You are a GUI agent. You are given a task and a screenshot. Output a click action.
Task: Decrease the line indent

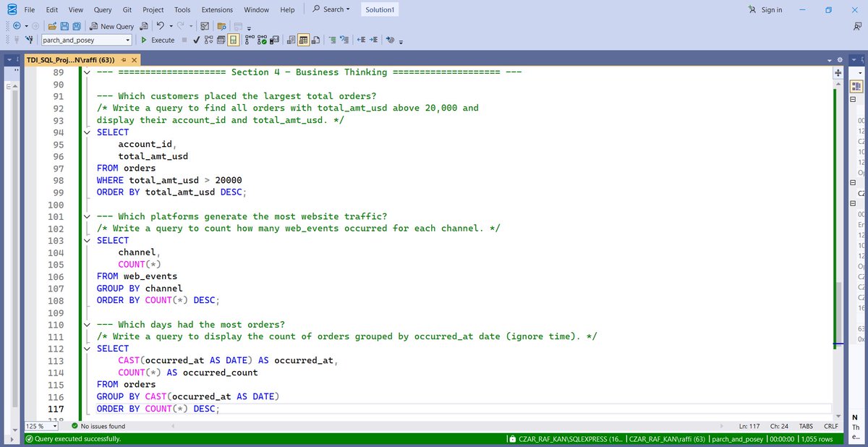361,40
